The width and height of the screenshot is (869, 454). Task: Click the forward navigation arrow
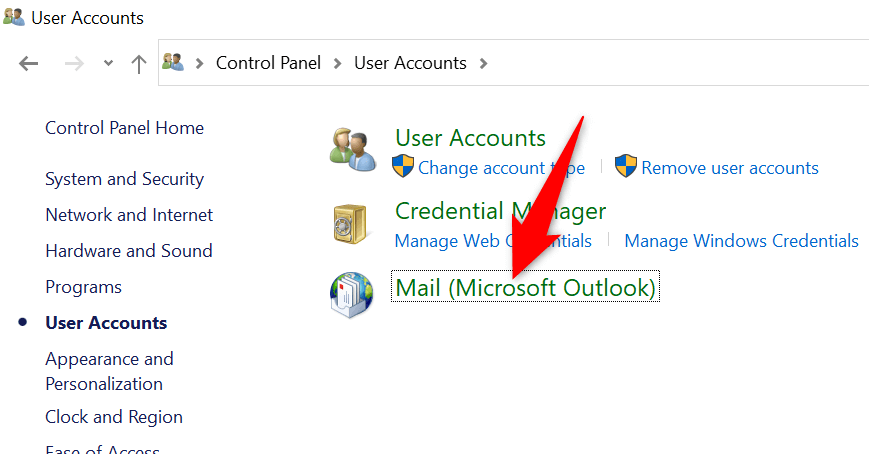coord(74,63)
